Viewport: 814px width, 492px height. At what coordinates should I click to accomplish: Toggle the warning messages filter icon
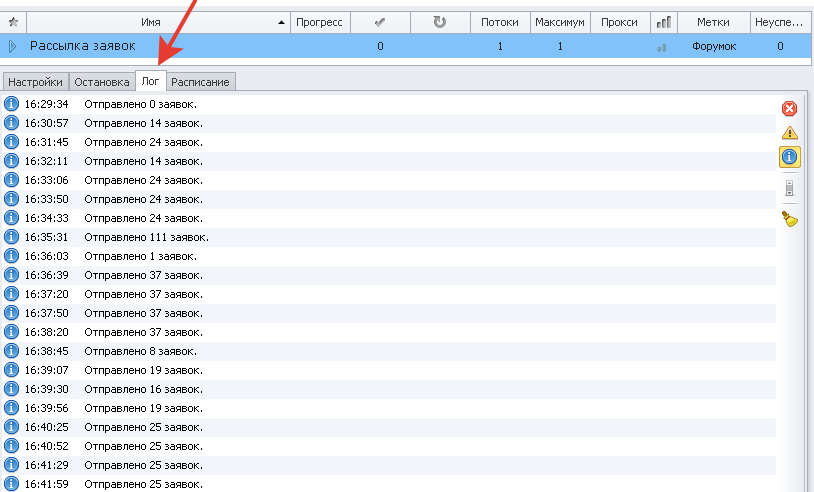click(789, 133)
